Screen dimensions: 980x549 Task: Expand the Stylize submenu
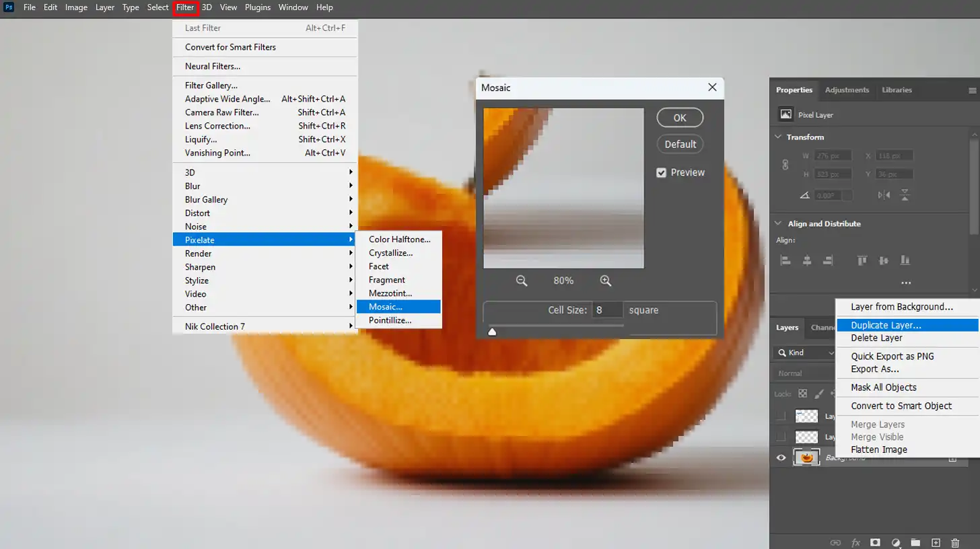pos(265,280)
